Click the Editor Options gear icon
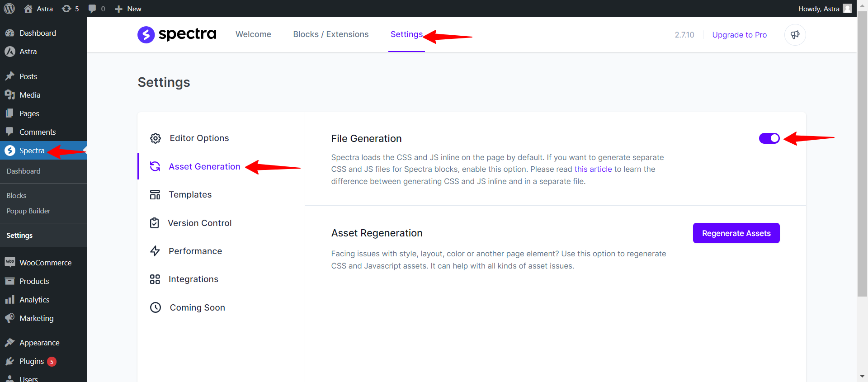The image size is (868, 382). (156, 138)
